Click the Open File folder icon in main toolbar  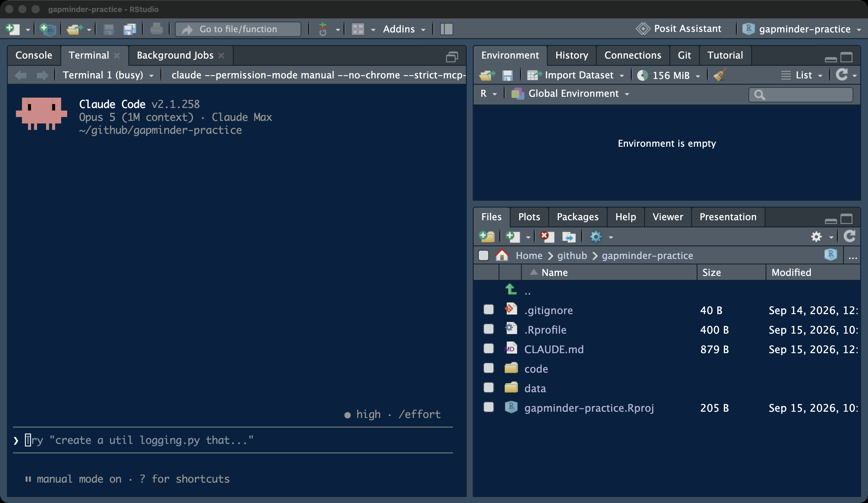tap(75, 29)
